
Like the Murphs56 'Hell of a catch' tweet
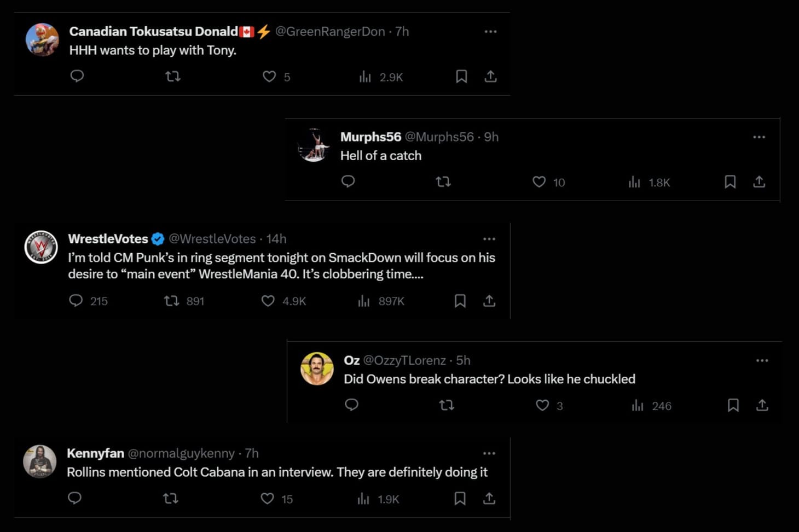[x=539, y=182]
